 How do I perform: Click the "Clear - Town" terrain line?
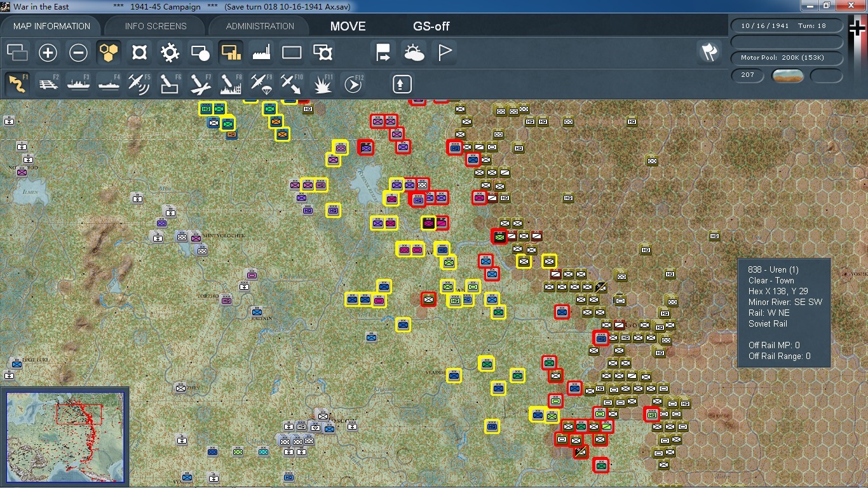[x=771, y=280]
